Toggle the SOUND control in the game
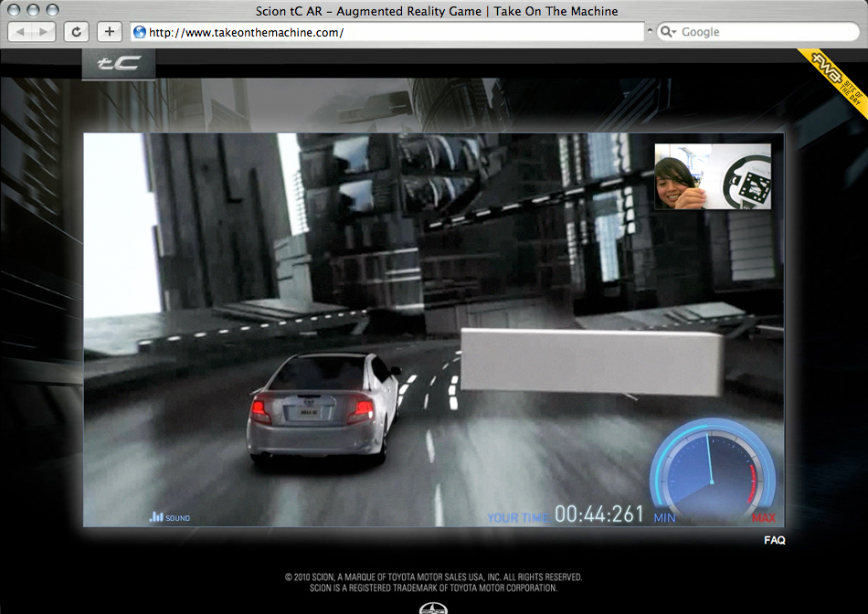This screenshot has height=614, width=868. click(x=170, y=518)
